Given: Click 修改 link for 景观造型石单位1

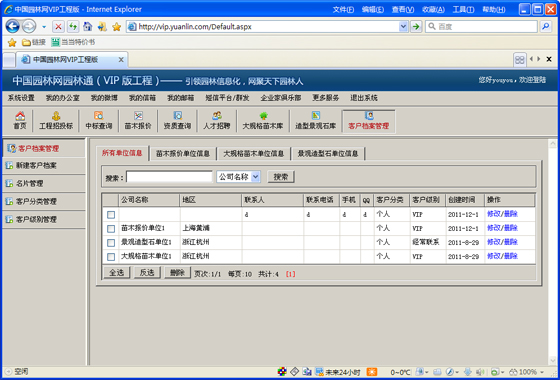Looking at the screenshot, I should point(494,242).
